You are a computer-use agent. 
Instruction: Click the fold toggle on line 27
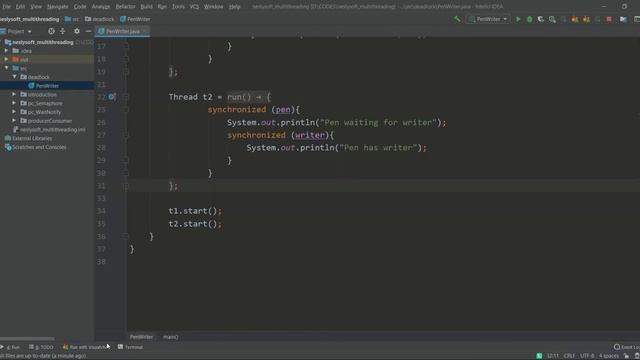point(126,135)
